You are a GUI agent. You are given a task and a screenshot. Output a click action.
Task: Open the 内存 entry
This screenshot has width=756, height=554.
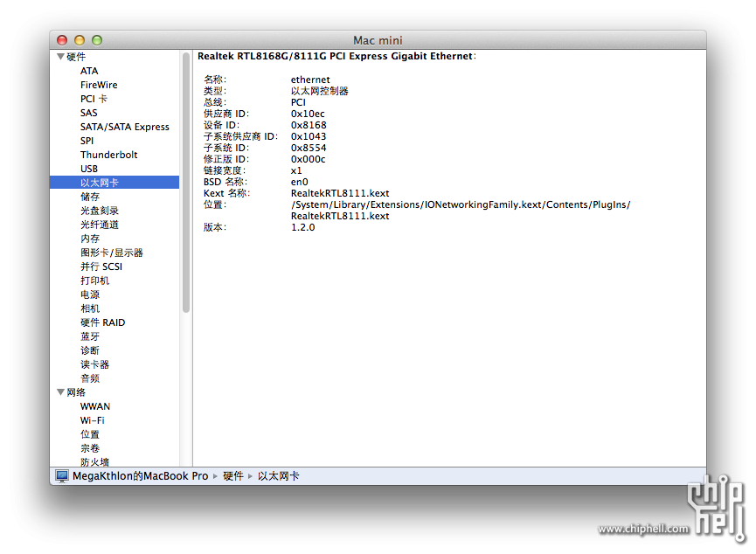pyautogui.click(x=90, y=239)
